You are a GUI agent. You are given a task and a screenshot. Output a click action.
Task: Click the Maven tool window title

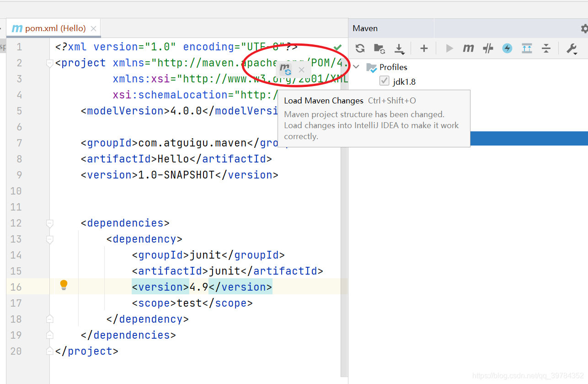(x=365, y=28)
